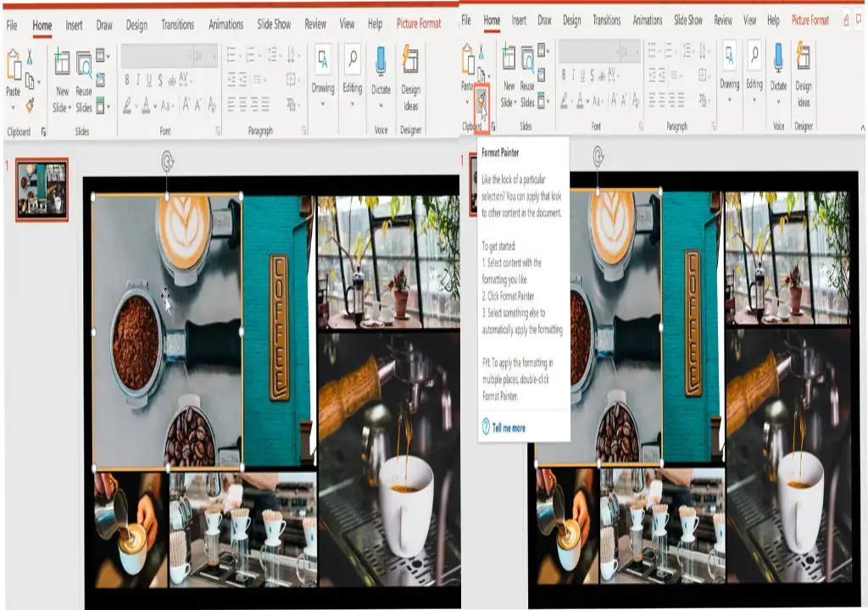
Task: Switch to the Picture Format tab
Action: coord(420,25)
